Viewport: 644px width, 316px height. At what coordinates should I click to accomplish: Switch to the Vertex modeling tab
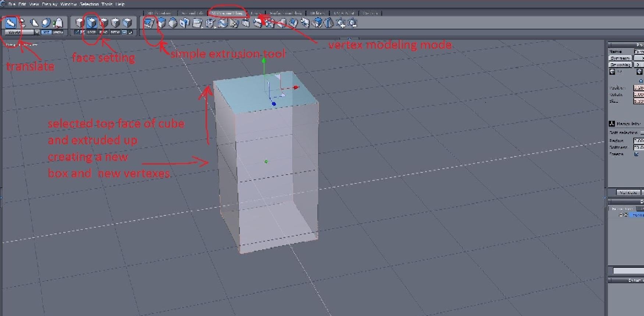pyautogui.click(x=228, y=13)
